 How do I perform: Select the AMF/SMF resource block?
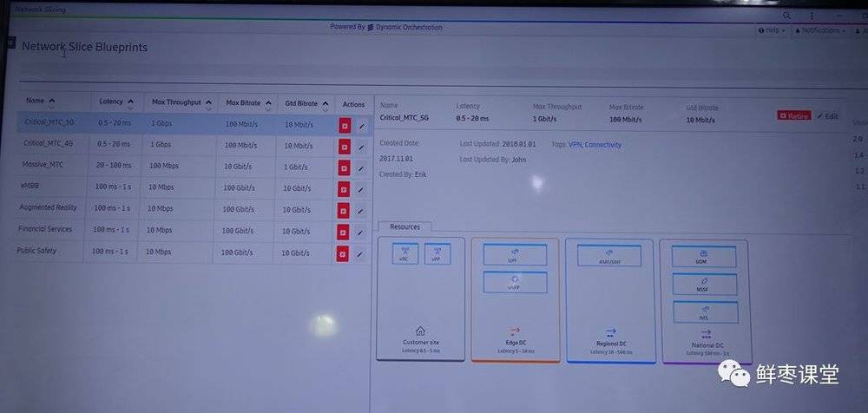point(609,256)
